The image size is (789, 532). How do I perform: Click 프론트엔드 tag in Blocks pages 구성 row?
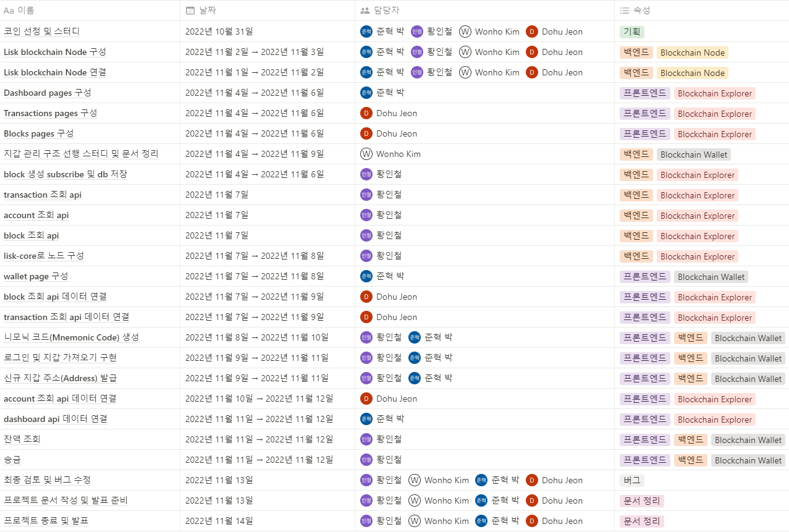pos(645,134)
